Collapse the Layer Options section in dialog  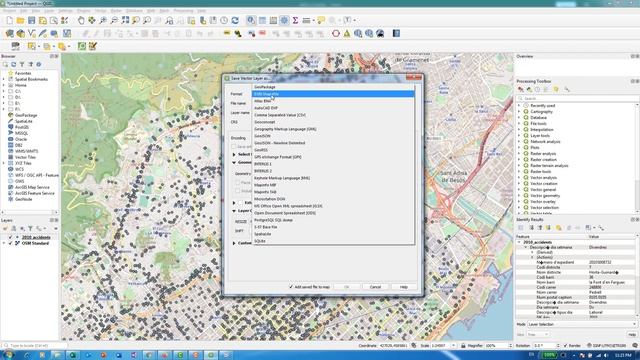click(x=234, y=211)
